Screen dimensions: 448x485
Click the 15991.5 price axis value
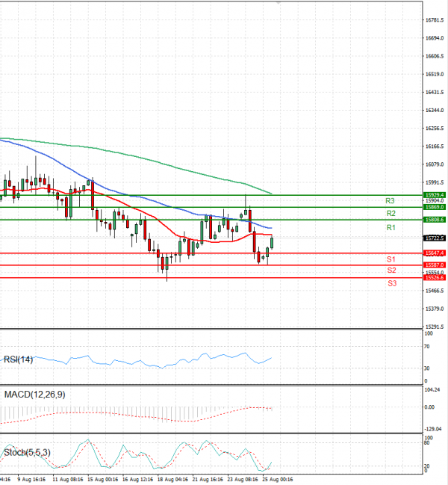tap(435, 182)
